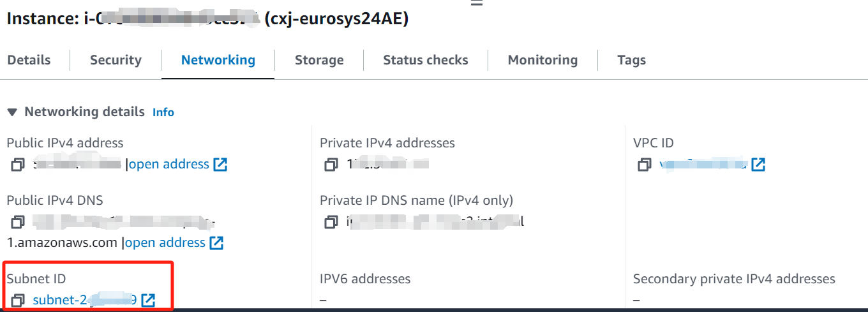Open external link icon beside Subnet ID
Image resolution: width=868 pixels, height=312 pixels.
148,300
